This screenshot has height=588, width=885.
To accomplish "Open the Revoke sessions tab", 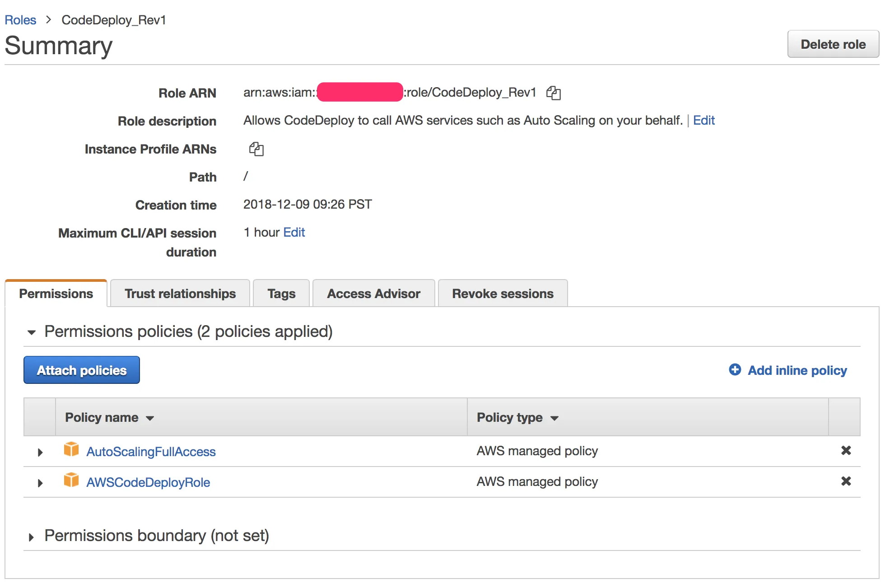I will tap(503, 294).
